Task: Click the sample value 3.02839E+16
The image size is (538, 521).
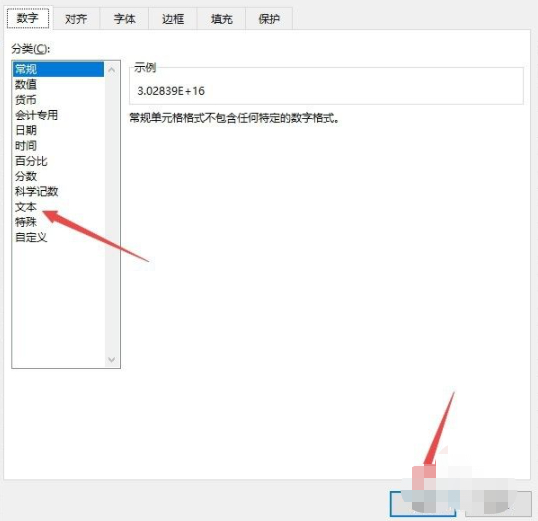Action: tap(171, 91)
